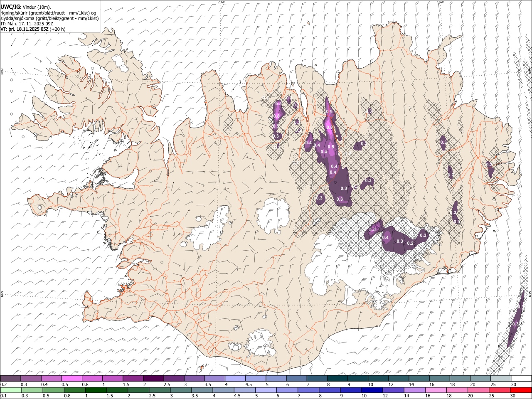Click the '30' label under lower legend row
Screen dimensions: 532x399
513,396
